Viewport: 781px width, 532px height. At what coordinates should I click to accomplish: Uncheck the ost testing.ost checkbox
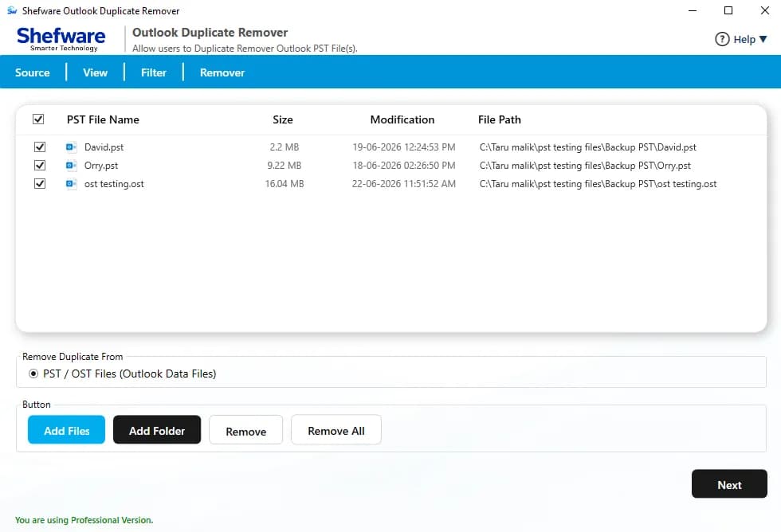click(40, 184)
